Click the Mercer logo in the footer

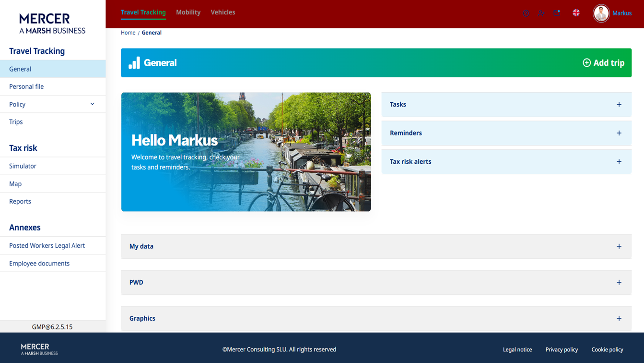click(x=37, y=349)
